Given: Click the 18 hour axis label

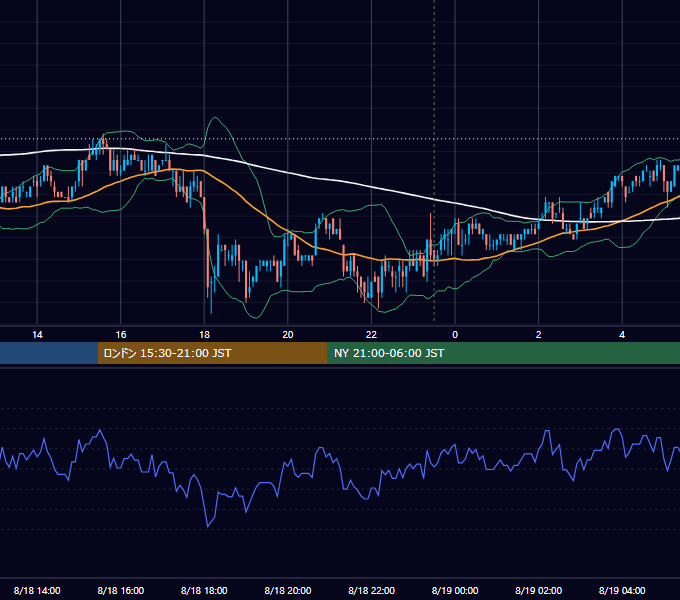Looking at the screenshot, I should [x=204, y=335].
